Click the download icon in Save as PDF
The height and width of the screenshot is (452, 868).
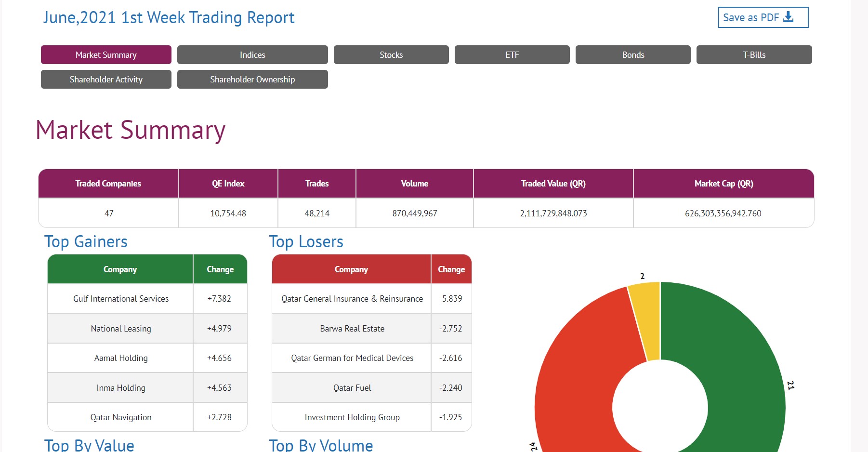point(789,17)
